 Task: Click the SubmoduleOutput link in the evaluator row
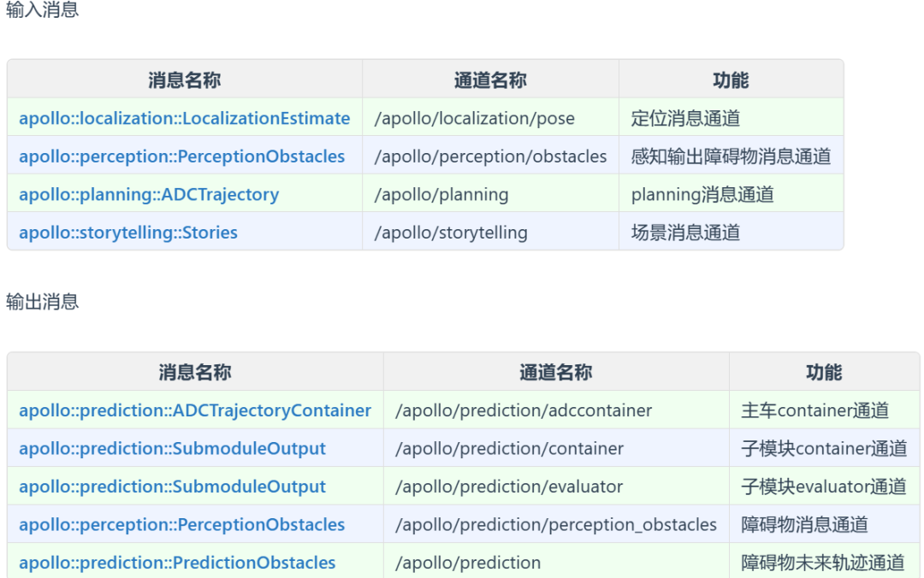click(172, 487)
